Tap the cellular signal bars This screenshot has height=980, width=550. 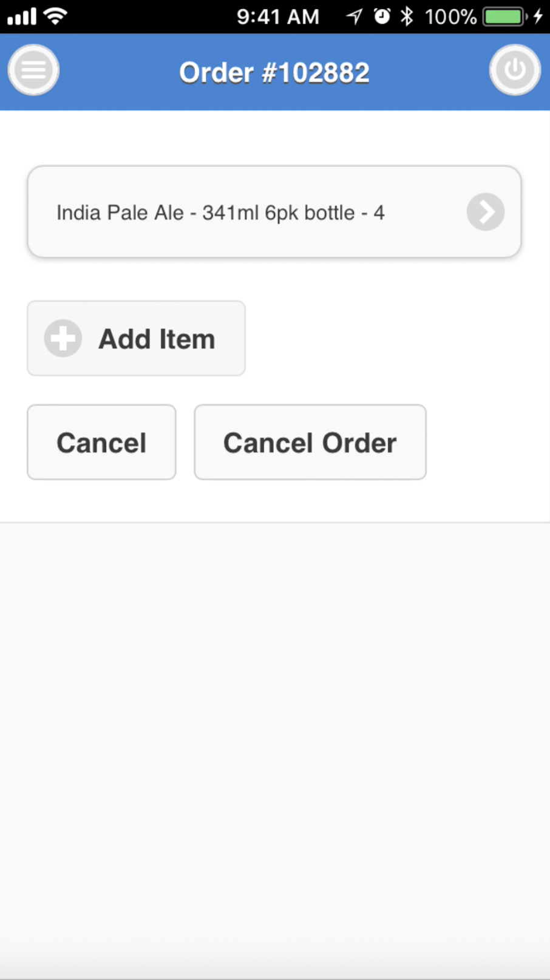21,16
